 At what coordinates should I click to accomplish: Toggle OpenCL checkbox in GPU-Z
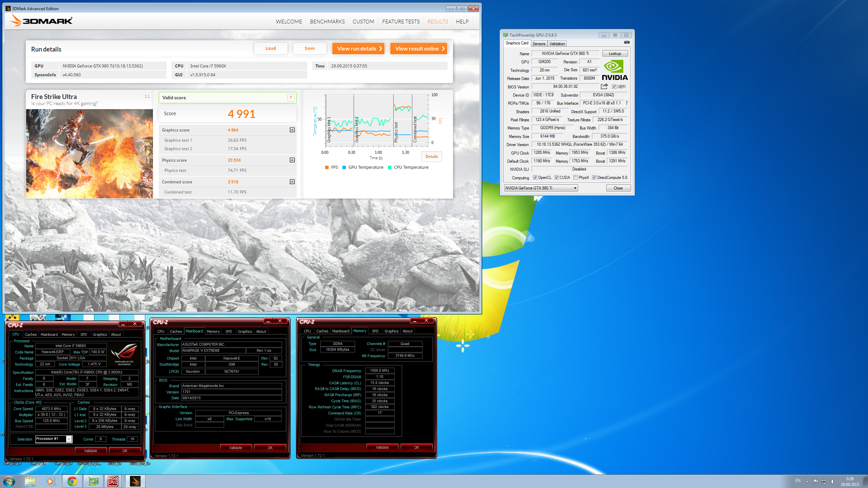coord(535,178)
